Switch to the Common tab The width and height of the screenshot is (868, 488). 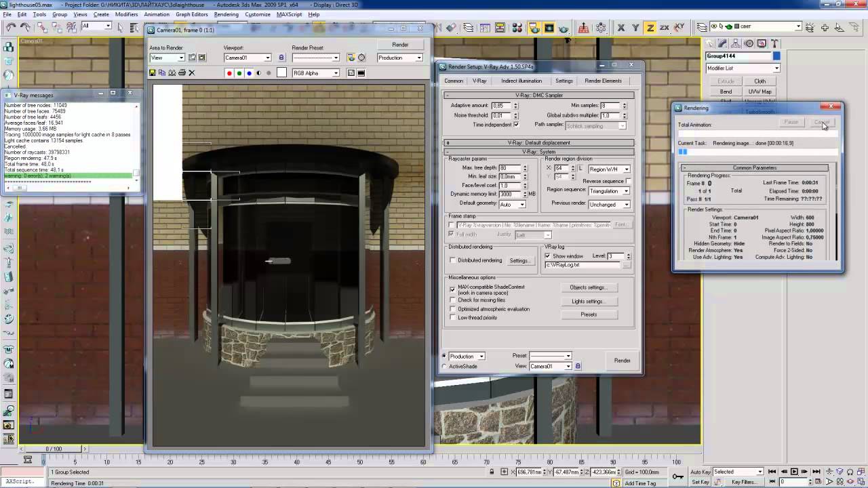point(454,81)
